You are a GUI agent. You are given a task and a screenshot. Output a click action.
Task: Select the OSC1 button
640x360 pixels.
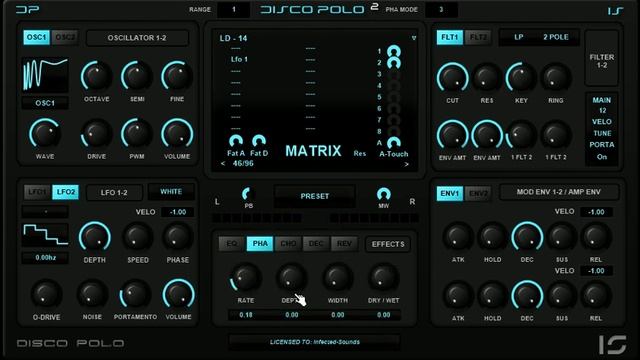(x=36, y=37)
